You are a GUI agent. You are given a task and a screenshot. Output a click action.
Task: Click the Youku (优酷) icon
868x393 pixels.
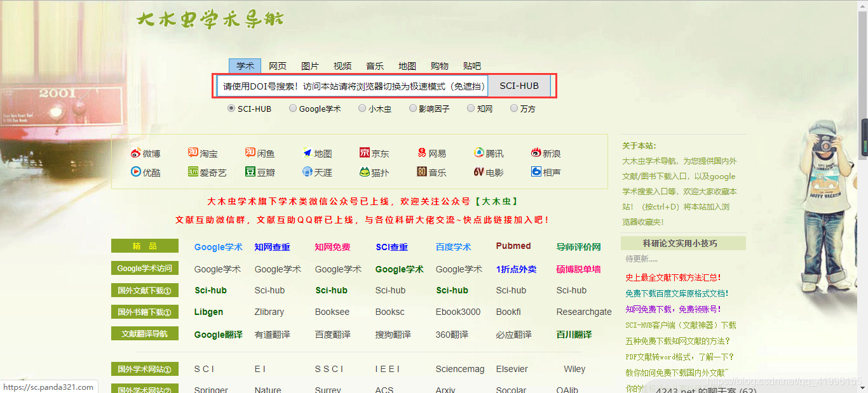[136, 171]
